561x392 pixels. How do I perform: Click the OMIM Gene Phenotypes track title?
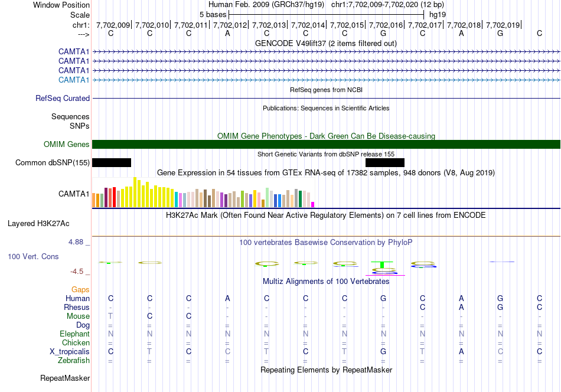click(x=326, y=136)
